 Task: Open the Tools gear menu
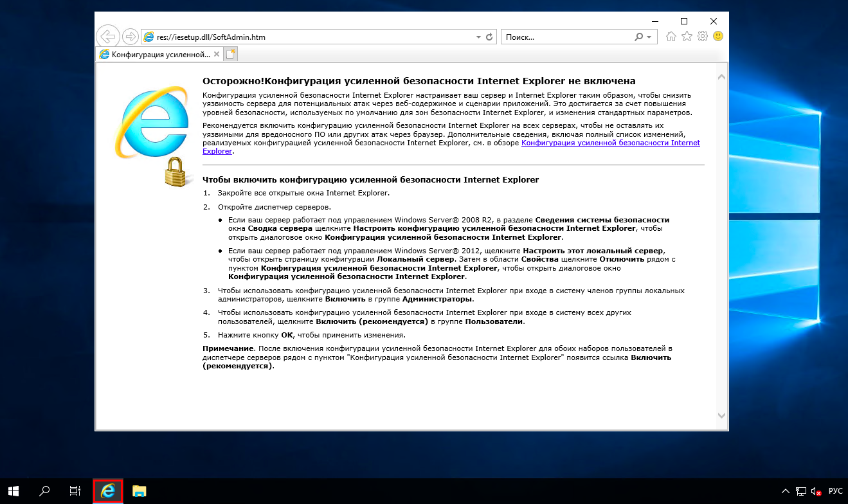click(703, 37)
